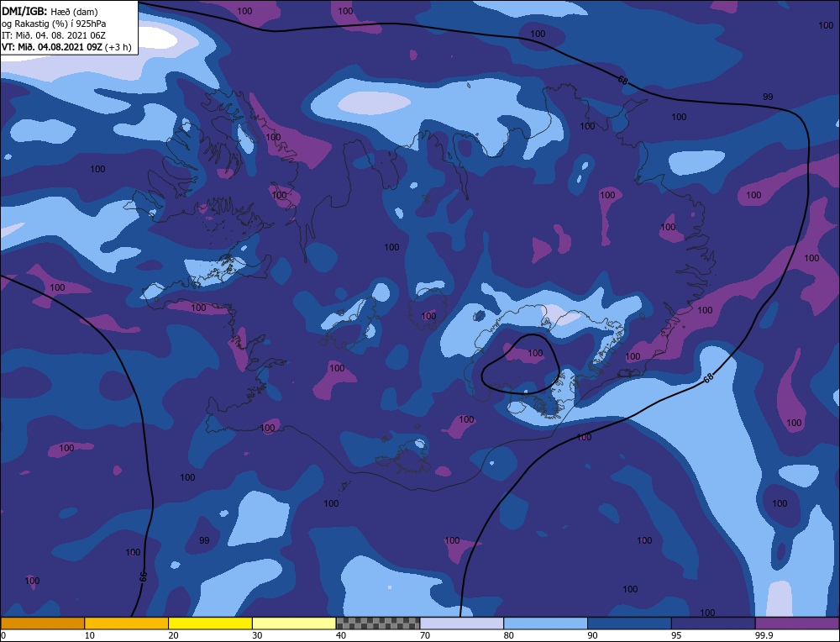Click the initial time 'IT: Mið. 04. 08. 2021 06Z'

click(x=54, y=35)
